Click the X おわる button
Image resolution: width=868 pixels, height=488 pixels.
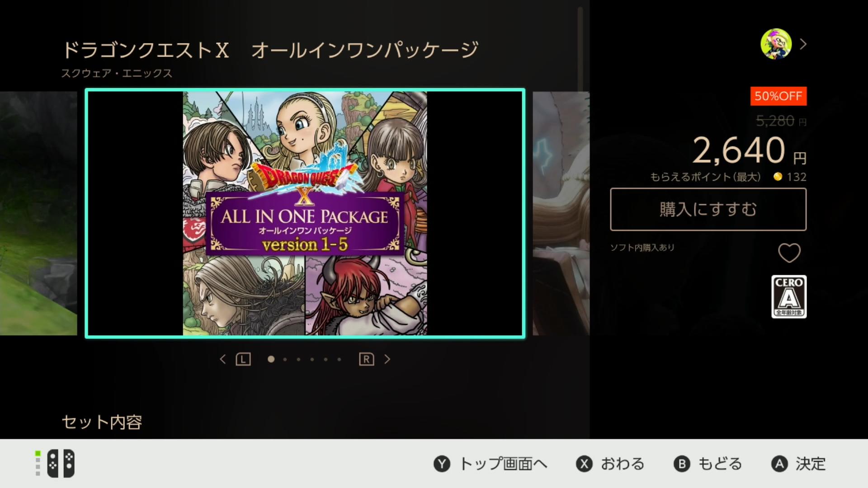(610, 464)
